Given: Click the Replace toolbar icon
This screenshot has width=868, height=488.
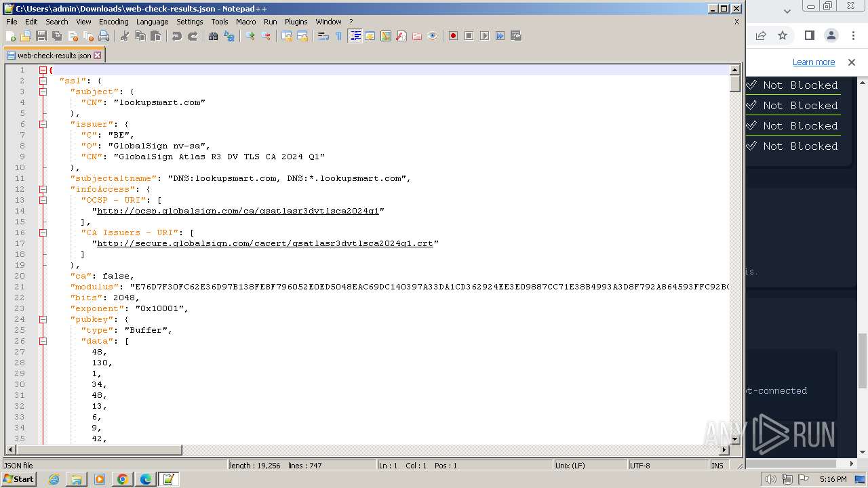Looking at the screenshot, I should (229, 36).
